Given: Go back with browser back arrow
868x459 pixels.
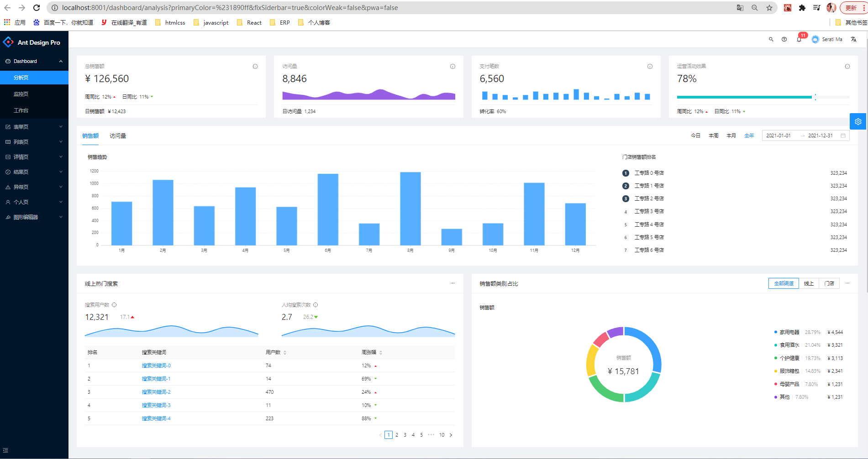Looking at the screenshot, I should coord(7,8).
